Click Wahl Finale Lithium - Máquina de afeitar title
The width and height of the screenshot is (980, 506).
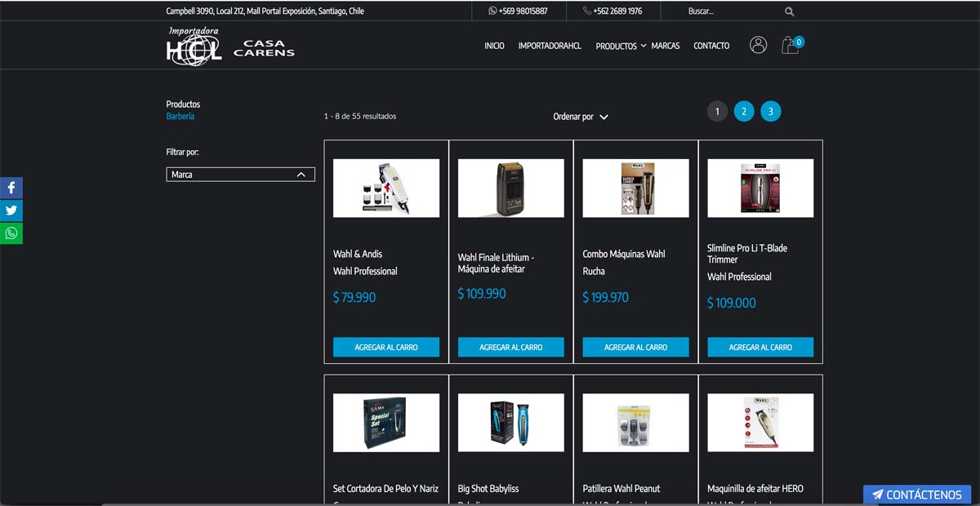click(x=496, y=263)
